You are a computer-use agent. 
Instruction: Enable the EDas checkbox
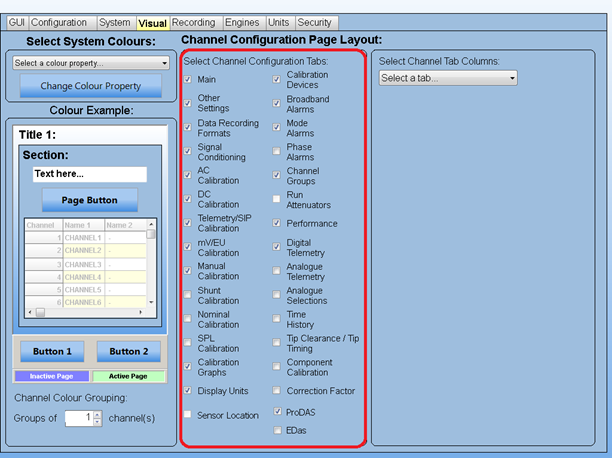(278, 430)
